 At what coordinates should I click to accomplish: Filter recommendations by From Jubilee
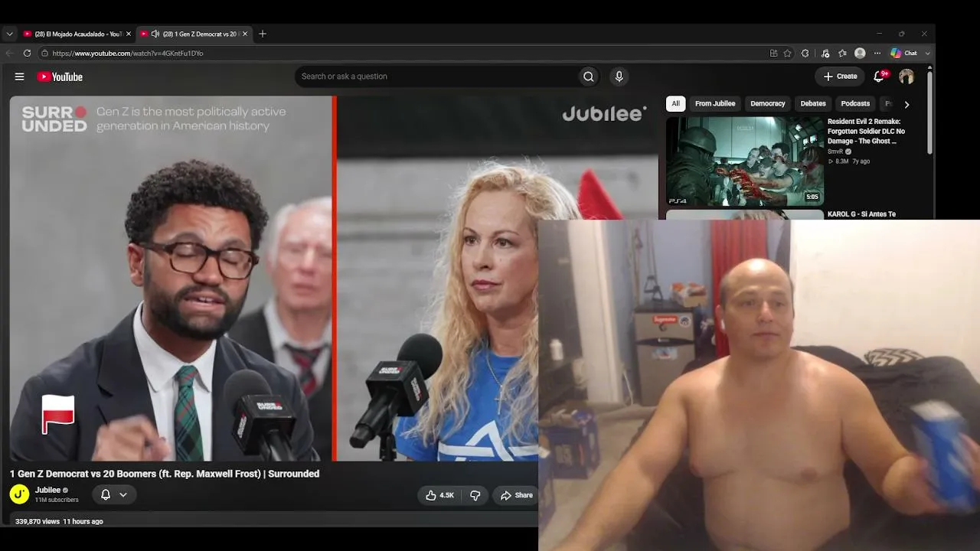[715, 104]
